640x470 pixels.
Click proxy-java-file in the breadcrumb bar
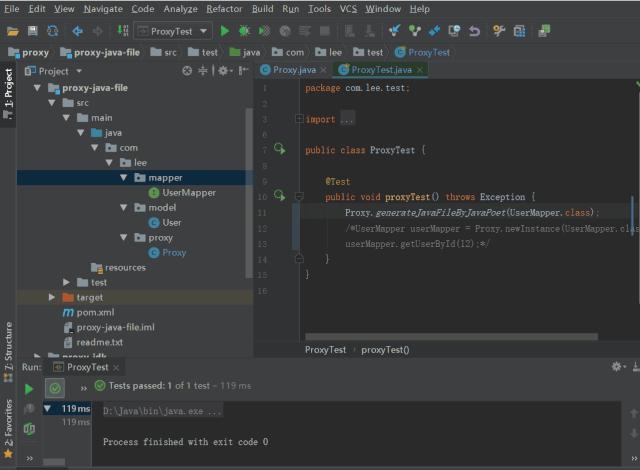[104, 52]
